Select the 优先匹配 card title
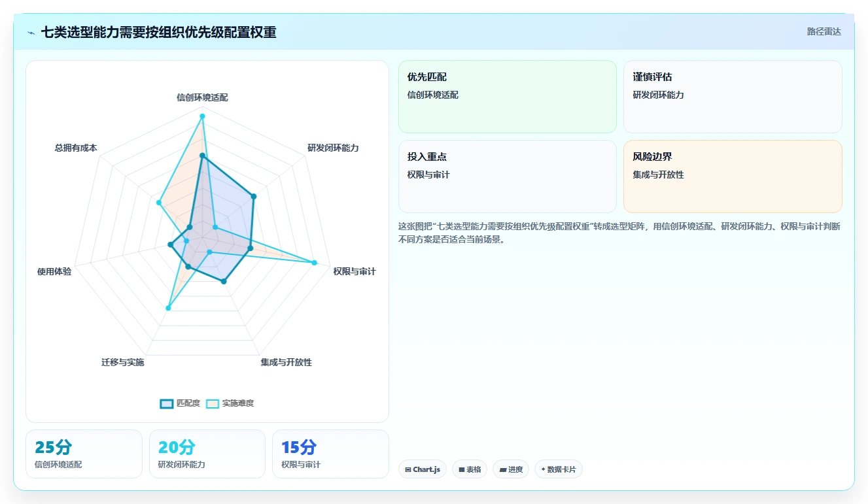868x504 pixels. point(427,77)
